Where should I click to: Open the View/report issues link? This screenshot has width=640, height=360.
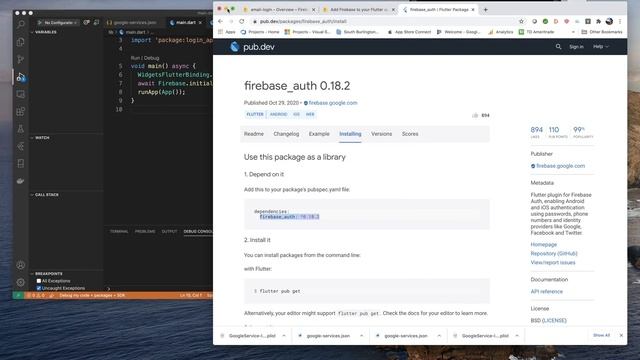[x=553, y=262]
